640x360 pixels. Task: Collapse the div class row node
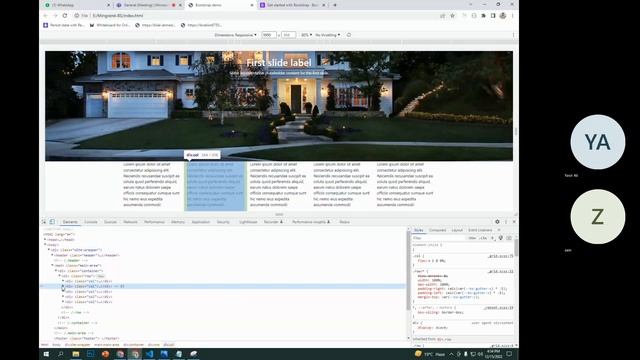coord(60,276)
